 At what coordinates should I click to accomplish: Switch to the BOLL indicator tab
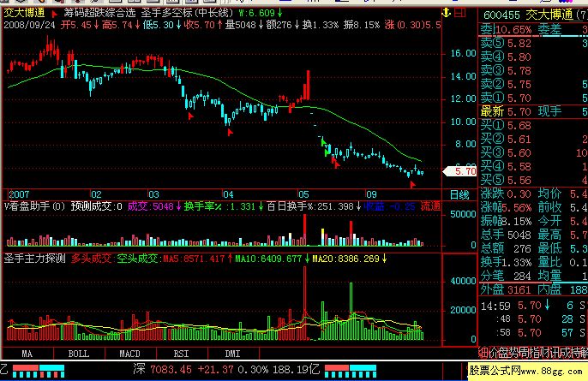[78, 354]
